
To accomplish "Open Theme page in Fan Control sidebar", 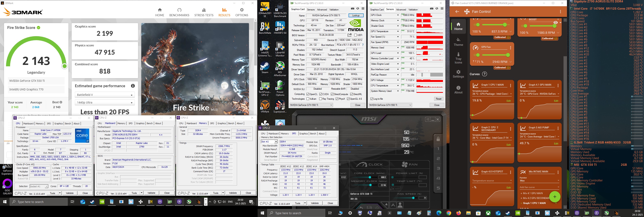I will 458,42.
